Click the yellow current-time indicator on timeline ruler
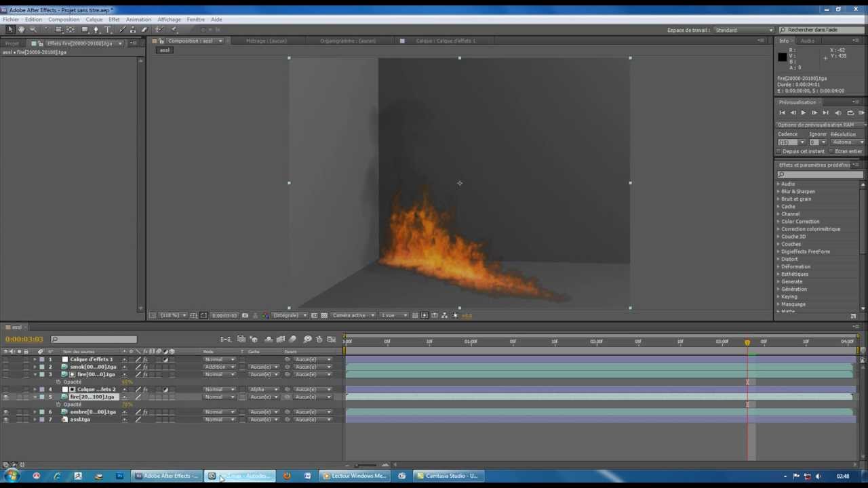Screen dimensions: 868x488 (747, 342)
